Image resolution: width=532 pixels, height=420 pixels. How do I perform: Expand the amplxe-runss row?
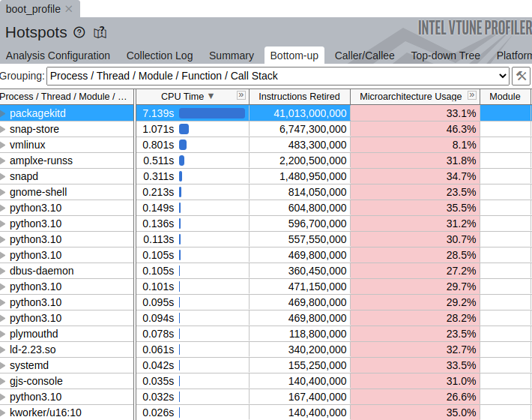coord(3,160)
